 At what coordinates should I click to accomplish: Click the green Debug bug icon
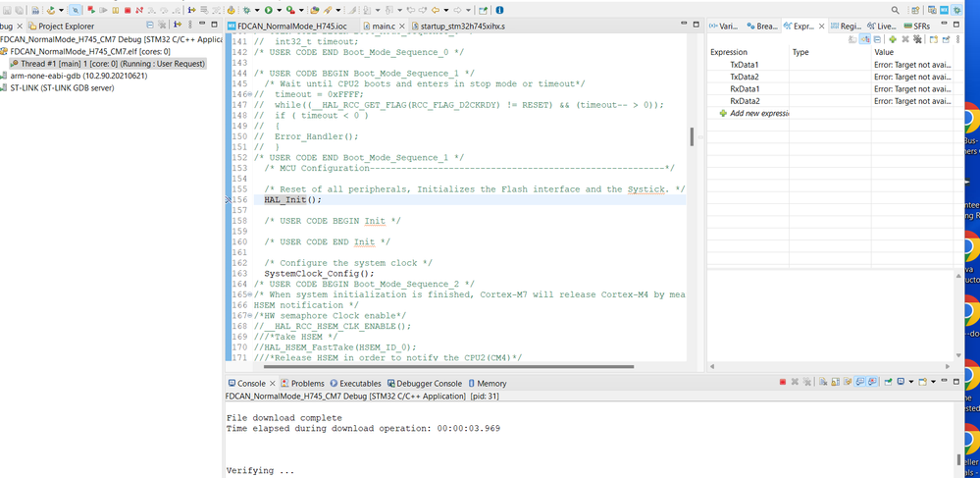click(x=247, y=10)
